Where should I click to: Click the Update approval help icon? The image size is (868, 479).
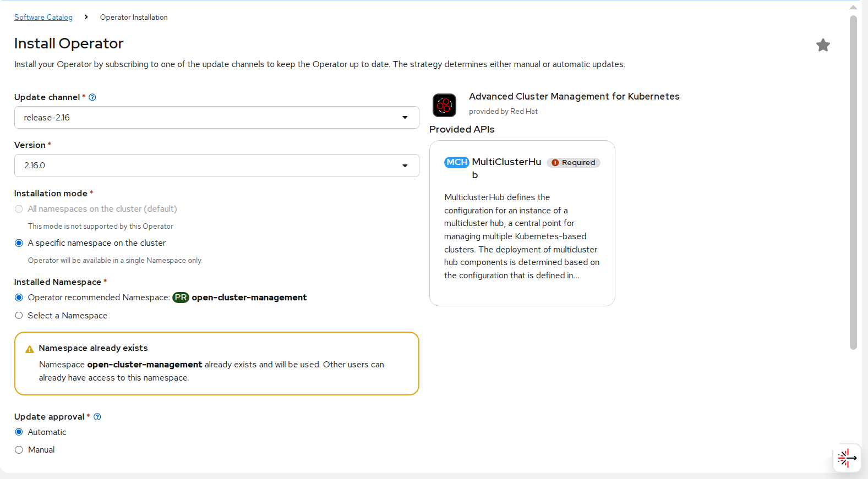click(x=97, y=417)
